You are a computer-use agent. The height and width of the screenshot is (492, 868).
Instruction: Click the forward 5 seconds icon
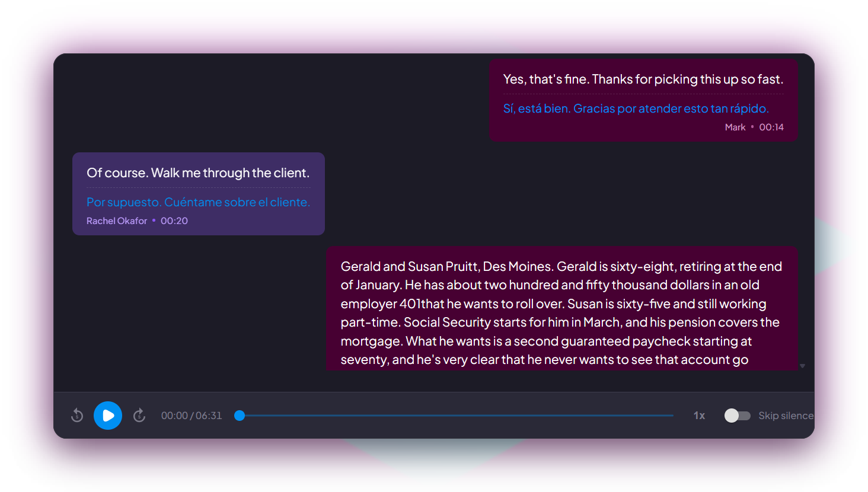point(139,416)
